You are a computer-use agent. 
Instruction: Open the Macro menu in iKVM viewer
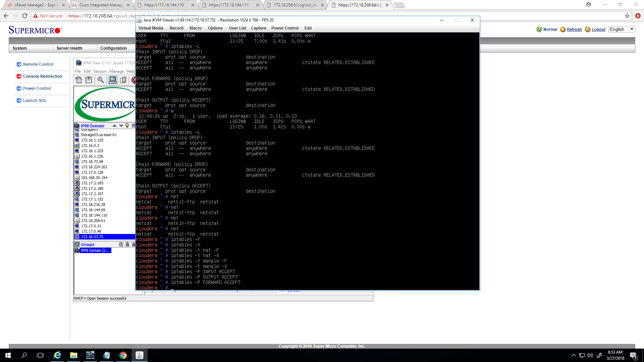click(195, 28)
